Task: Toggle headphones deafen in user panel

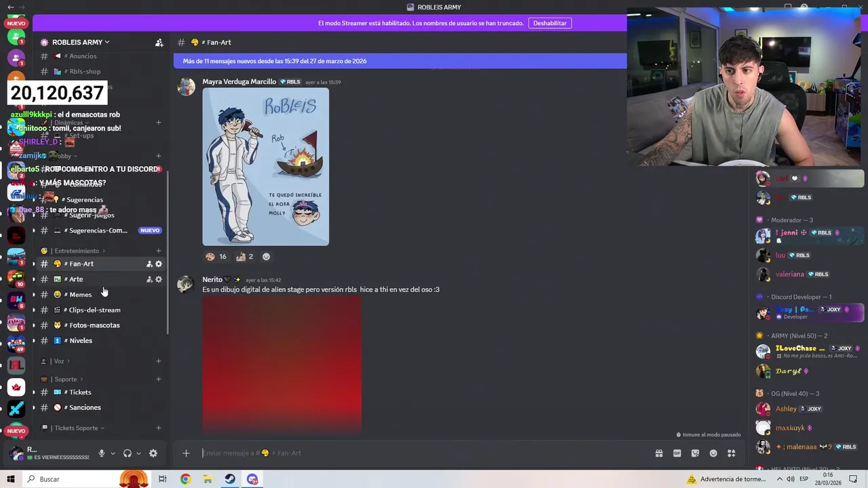Action: pyautogui.click(x=127, y=453)
